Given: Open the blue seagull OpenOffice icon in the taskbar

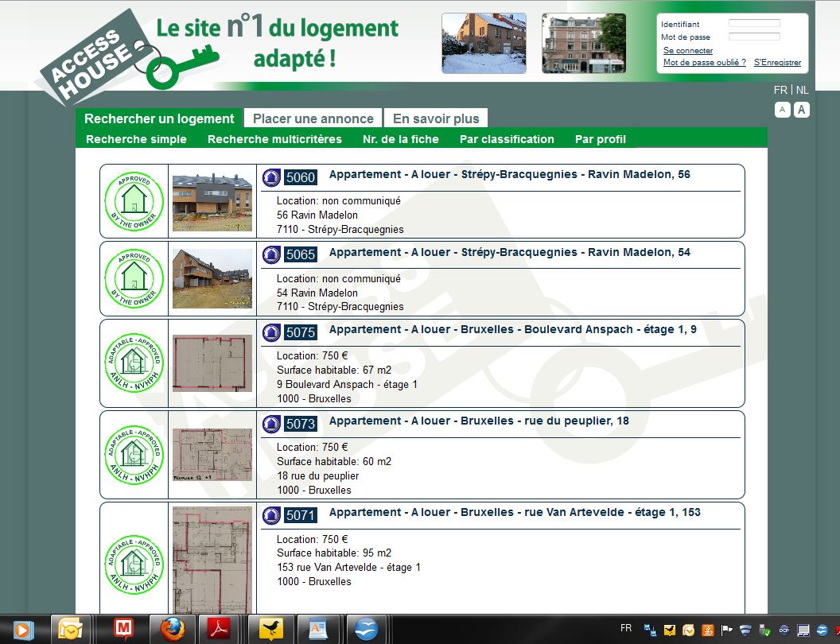Looking at the screenshot, I should pos(367,629).
